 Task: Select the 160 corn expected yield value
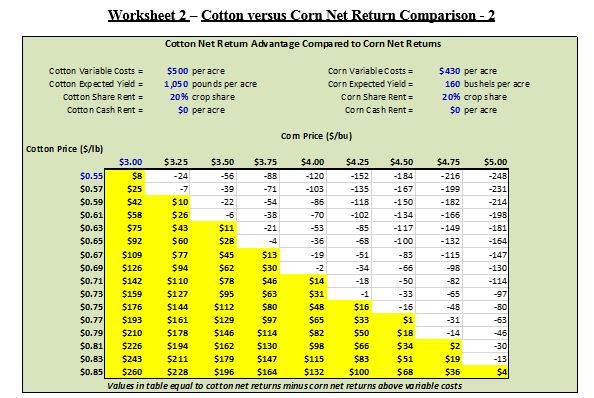point(452,84)
